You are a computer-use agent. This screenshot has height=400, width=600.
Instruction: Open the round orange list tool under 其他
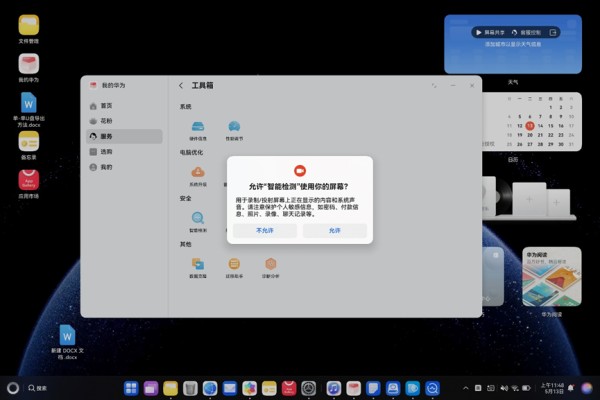click(234, 268)
